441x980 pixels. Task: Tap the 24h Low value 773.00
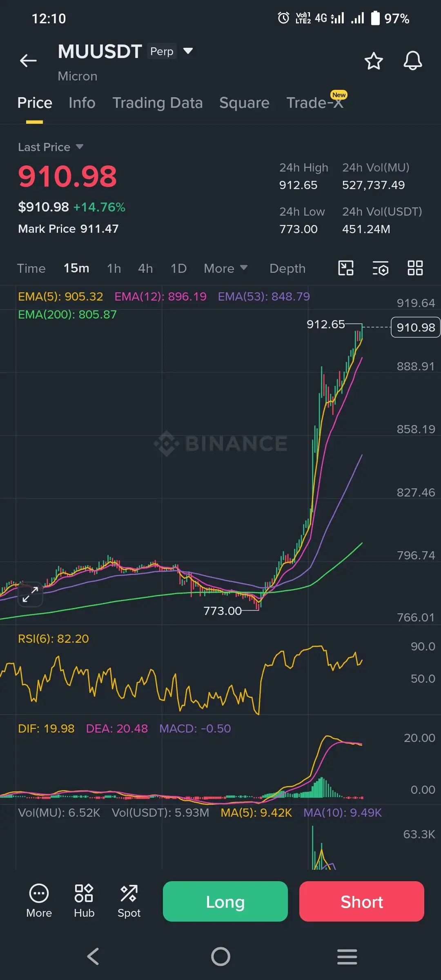298,229
